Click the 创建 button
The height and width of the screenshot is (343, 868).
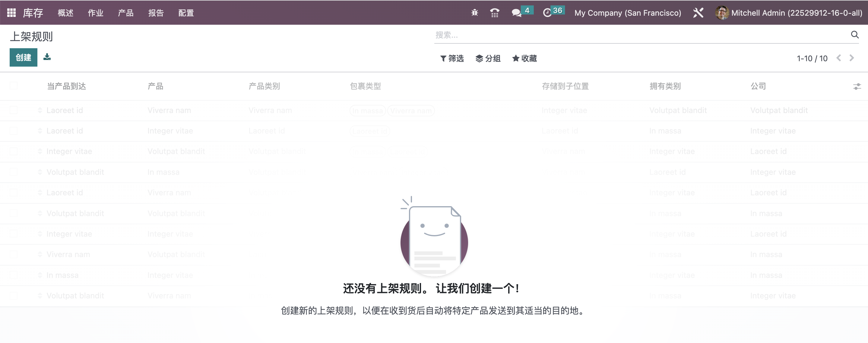(23, 57)
